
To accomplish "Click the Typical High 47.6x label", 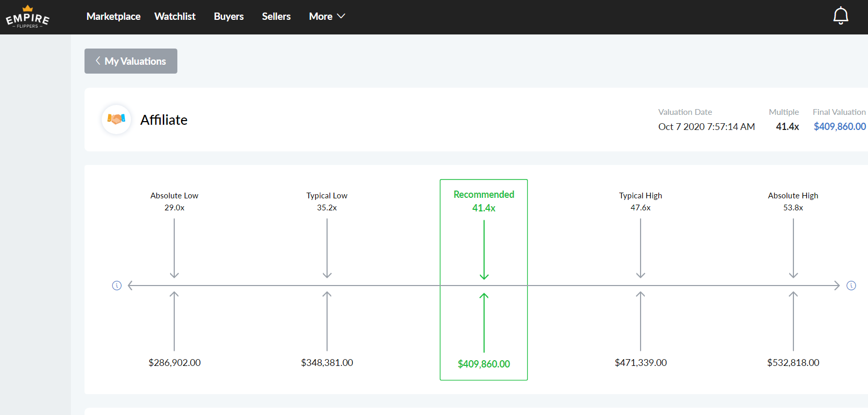I will [x=641, y=201].
